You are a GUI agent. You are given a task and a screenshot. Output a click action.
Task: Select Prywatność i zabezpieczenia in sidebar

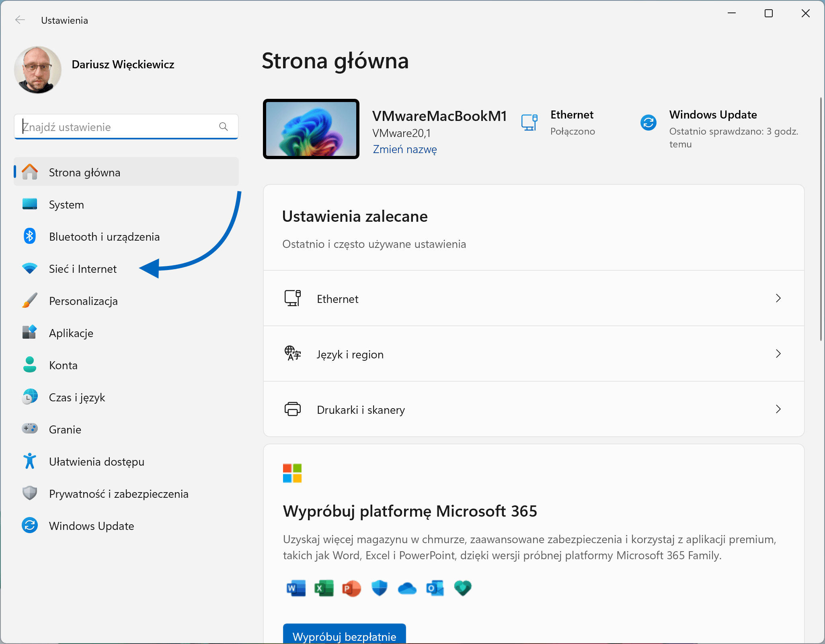click(126, 493)
